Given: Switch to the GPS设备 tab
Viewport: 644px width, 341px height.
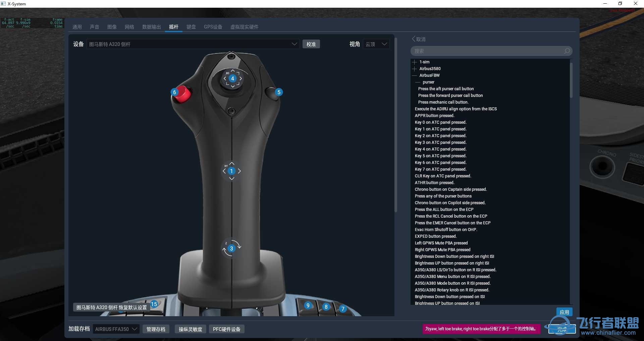Looking at the screenshot, I should (213, 27).
